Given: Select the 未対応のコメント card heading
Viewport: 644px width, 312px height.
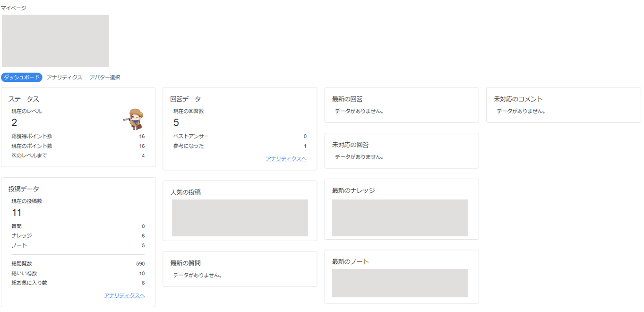Looking at the screenshot, I should pyautogui.click(x=518, y=99).
